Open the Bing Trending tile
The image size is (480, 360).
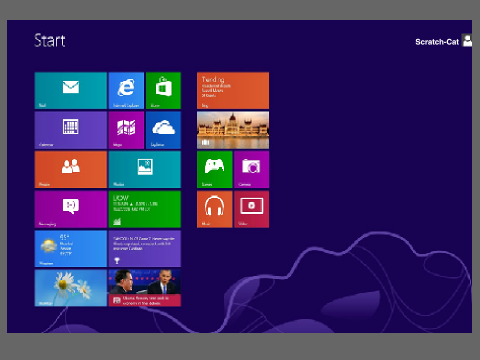click(x=233, y=91)
